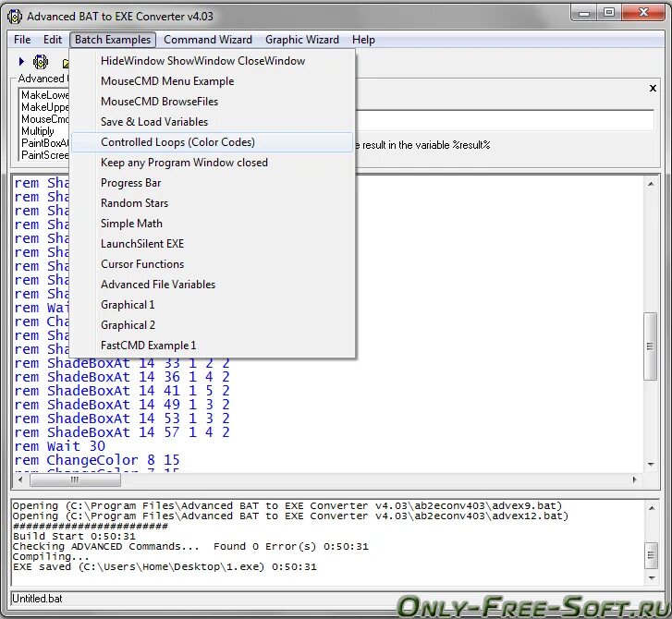
Task: Open the Command Wizard menu
Action: (x=208, y=40)
